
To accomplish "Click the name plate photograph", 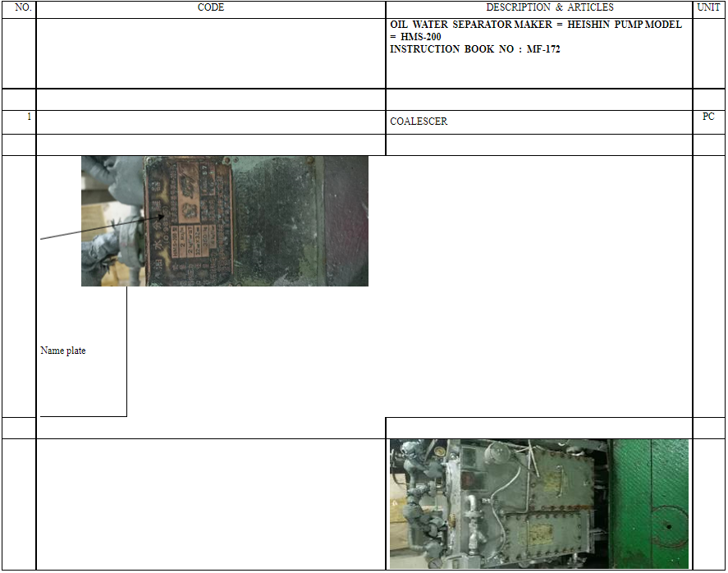I will [x=224, y=221].
